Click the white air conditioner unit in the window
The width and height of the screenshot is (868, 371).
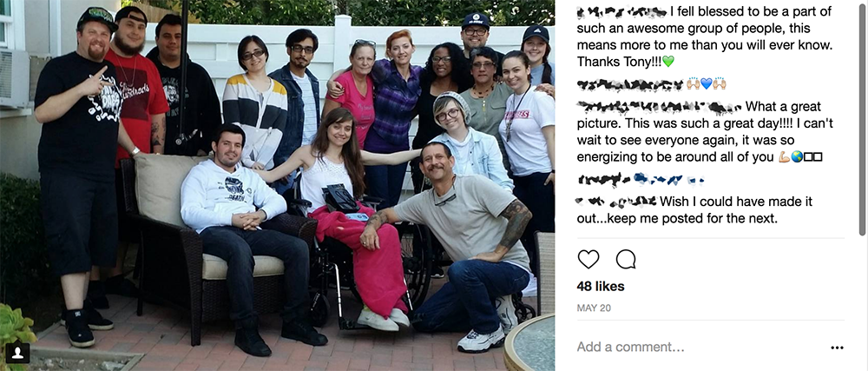tap(15, 78)
